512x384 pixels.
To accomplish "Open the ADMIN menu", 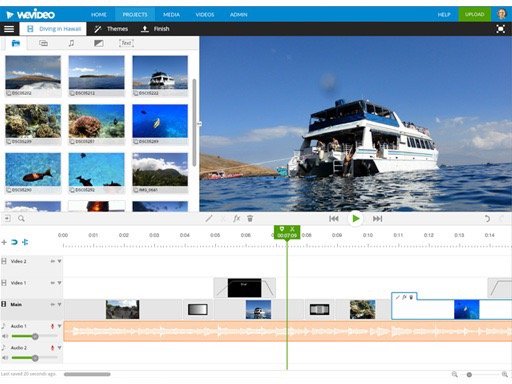I will (239, 15).
